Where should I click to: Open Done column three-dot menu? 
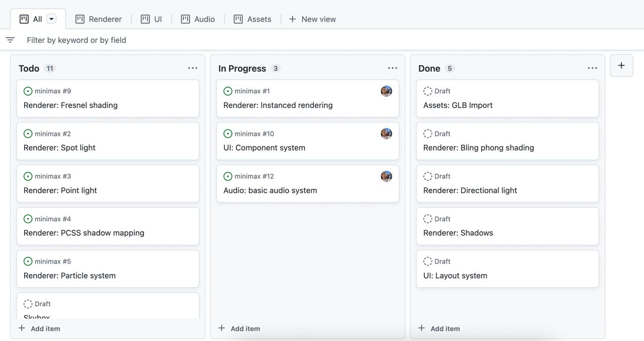[592, 68]
